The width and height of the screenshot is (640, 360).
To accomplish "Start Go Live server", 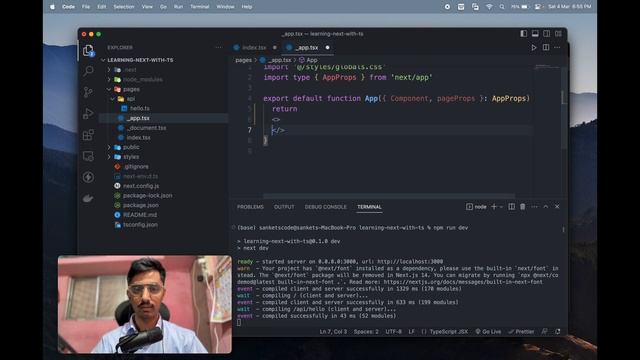I will click(x=488, y=332).
